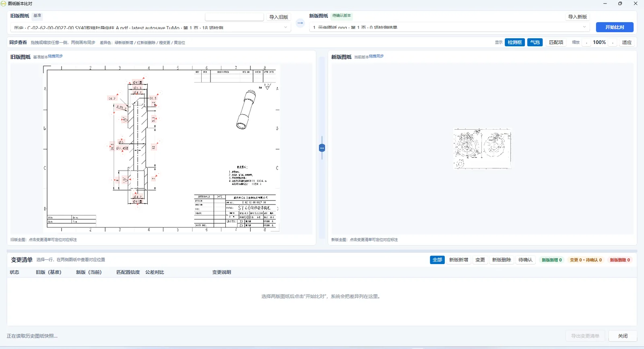Click the 关闭 button at the bottom
The image size is (644, 349).
pos(623,336)
